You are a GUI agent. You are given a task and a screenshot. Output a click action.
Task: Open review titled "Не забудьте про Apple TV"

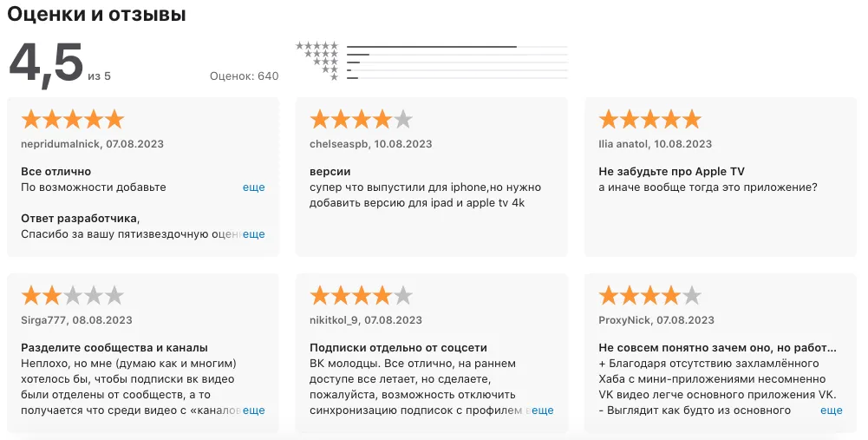coord(671,172)
